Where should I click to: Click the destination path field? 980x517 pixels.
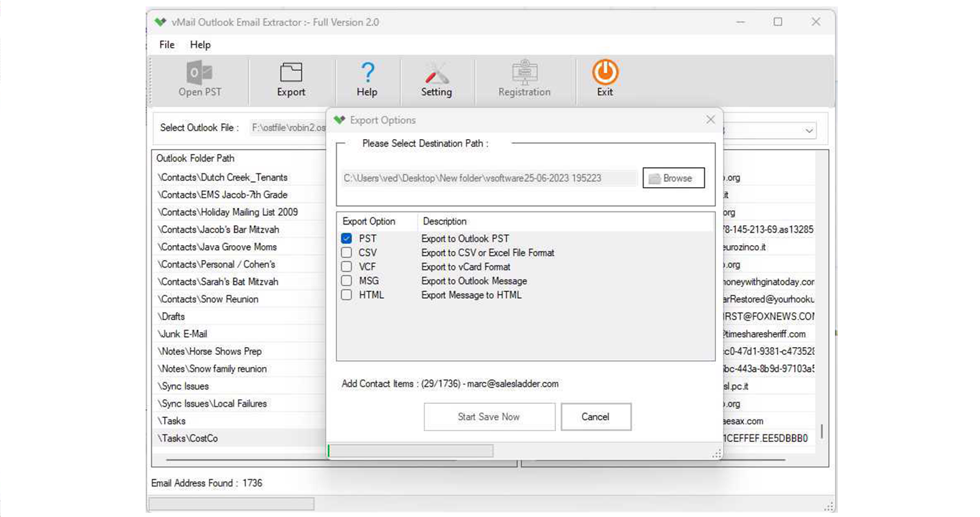pos(489,178)
